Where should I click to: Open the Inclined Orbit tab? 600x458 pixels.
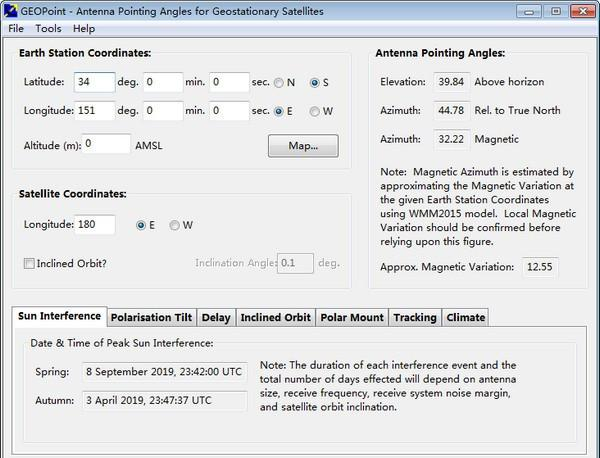point(275,318)
